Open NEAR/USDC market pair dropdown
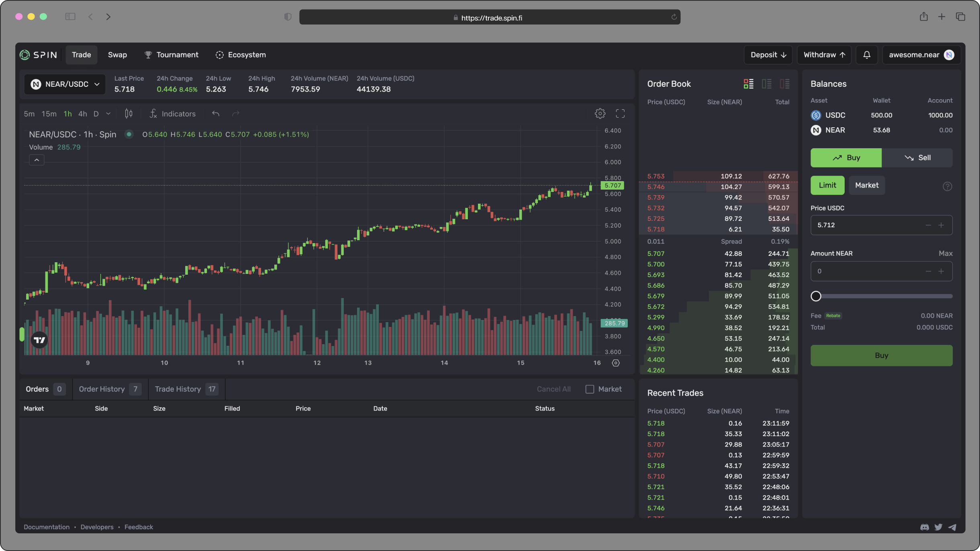 pyautogui.click(x=65, y=84)
